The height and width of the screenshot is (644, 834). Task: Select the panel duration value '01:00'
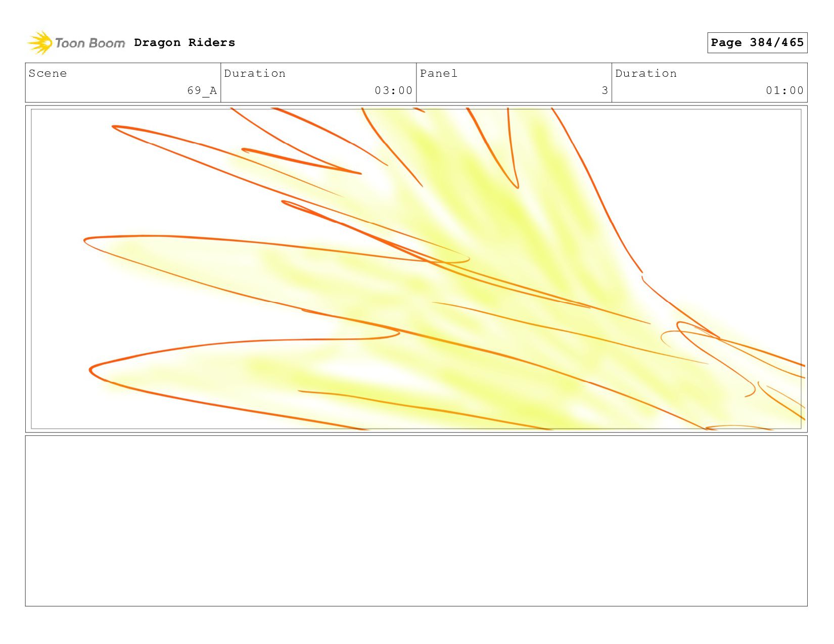click(784, 90)
